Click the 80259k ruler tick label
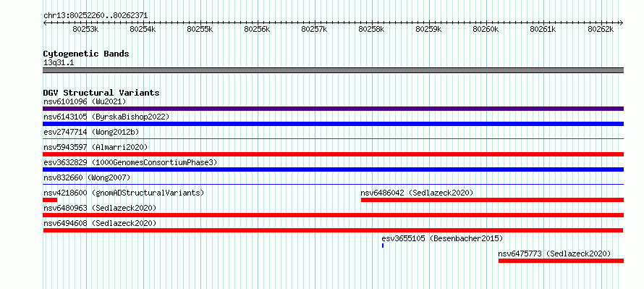Screen dimensions: 644x289 tap(429, 29)
